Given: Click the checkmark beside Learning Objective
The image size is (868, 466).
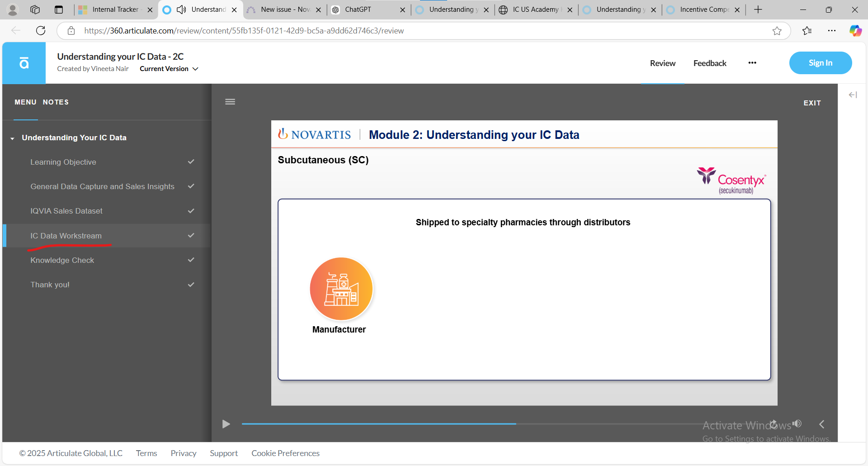Looking at the screenshot, I should click(191, 162).
